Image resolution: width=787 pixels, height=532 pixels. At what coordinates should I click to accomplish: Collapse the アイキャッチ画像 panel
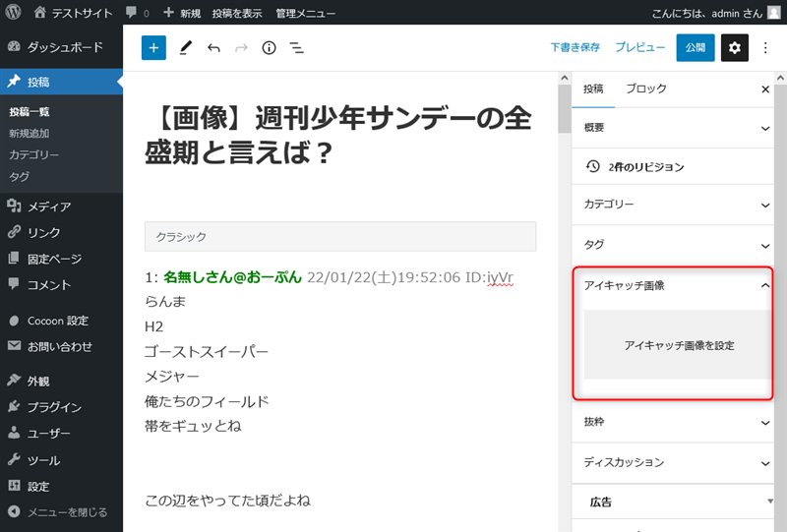[x=673, y=285]
